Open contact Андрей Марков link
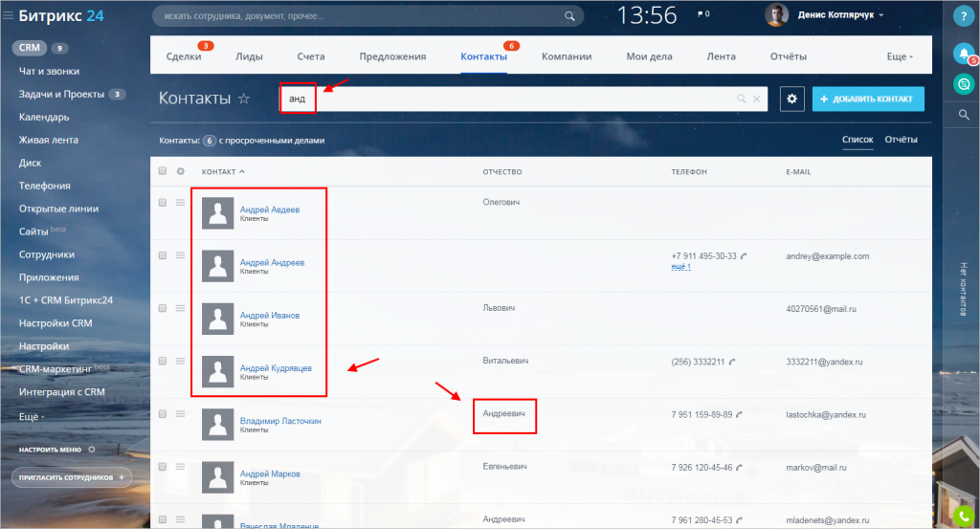This screenshot has width=980, height=529. point(270,474)
